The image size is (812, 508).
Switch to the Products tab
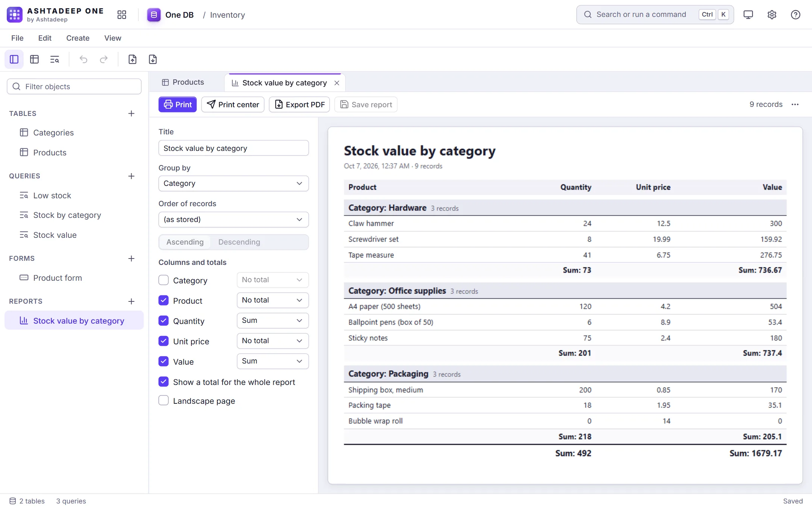pyautogui.click(x=183, y=82)
